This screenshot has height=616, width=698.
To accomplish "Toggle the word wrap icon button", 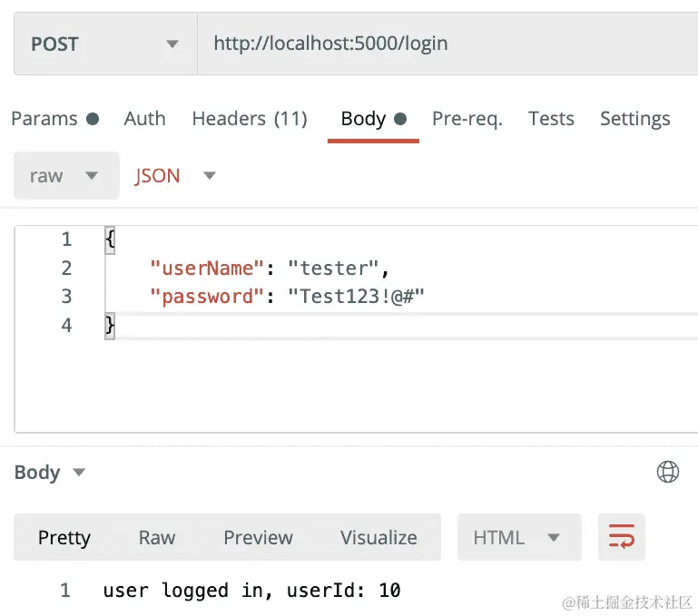I will pyautogui.click(x=622, y=537).
